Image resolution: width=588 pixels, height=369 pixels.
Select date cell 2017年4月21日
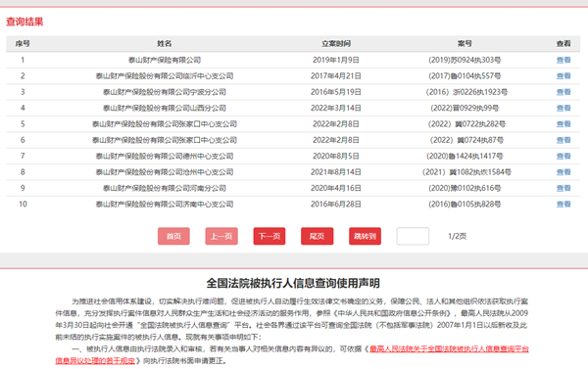(x=336, y=76)
